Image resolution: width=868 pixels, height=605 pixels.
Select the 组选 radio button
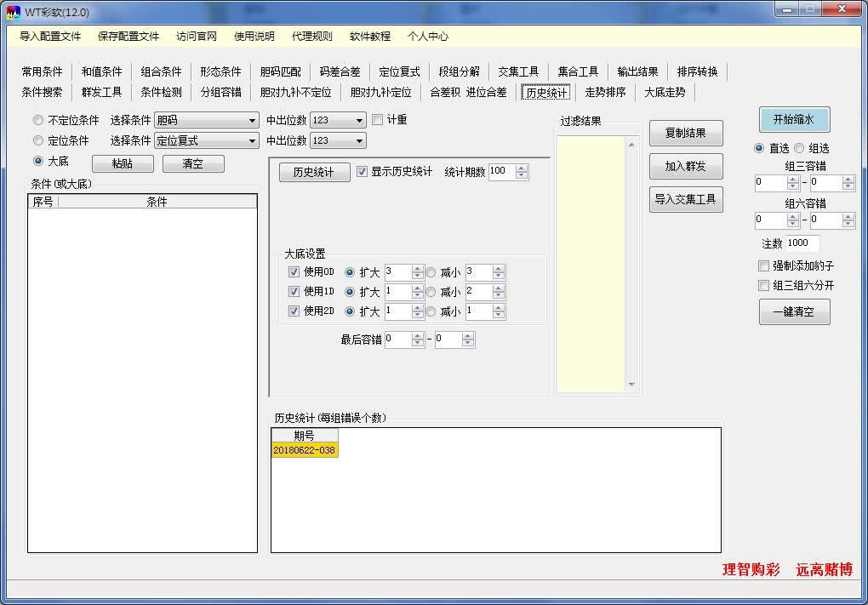798,147
